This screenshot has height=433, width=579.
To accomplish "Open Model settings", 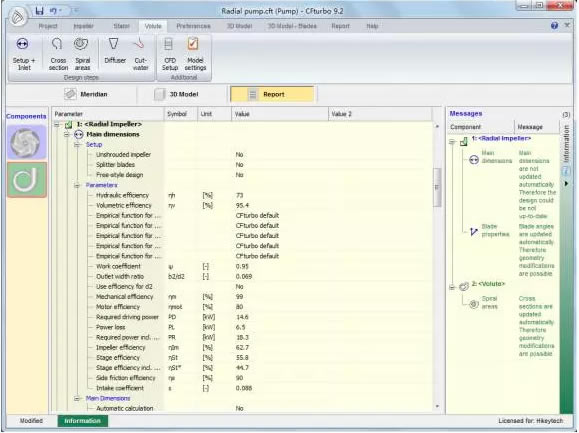I will [195, 54].
